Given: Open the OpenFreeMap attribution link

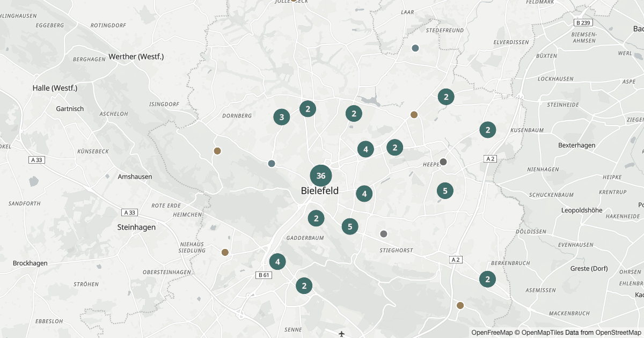Looking at the screenshot, I should (492, 333).
